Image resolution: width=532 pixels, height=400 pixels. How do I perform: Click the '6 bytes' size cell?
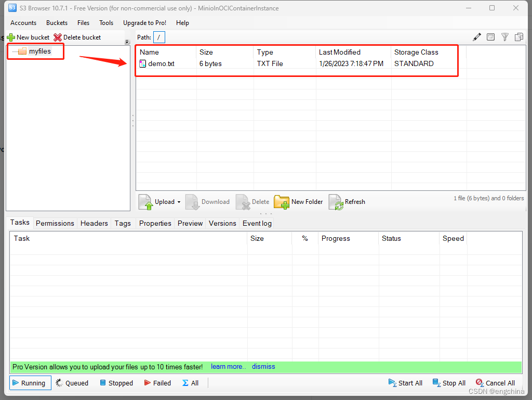[x=210, y=63]
